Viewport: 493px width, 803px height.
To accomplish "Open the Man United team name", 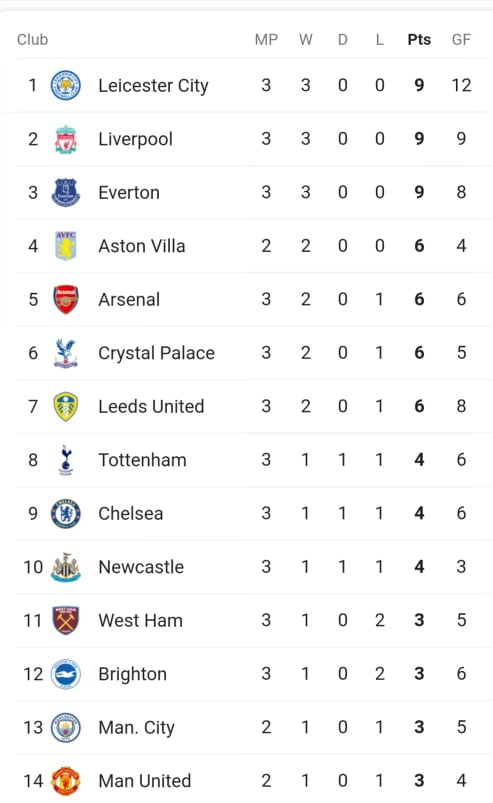I will point(144,781).
